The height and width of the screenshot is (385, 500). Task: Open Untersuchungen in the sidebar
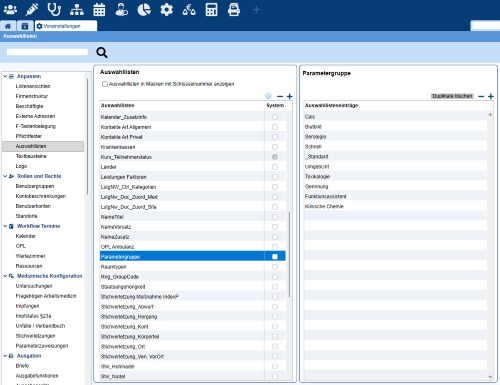pyautogui.click(x=34, y=286)
